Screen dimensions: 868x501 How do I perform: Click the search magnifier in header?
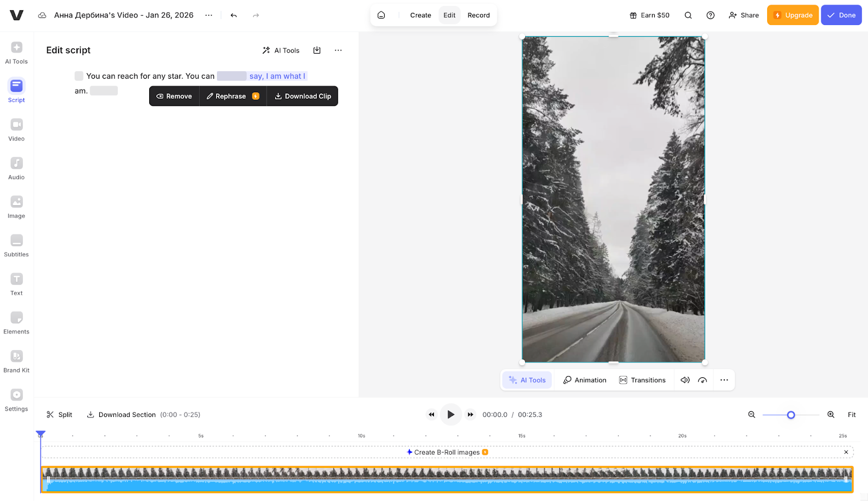(688, 15)
